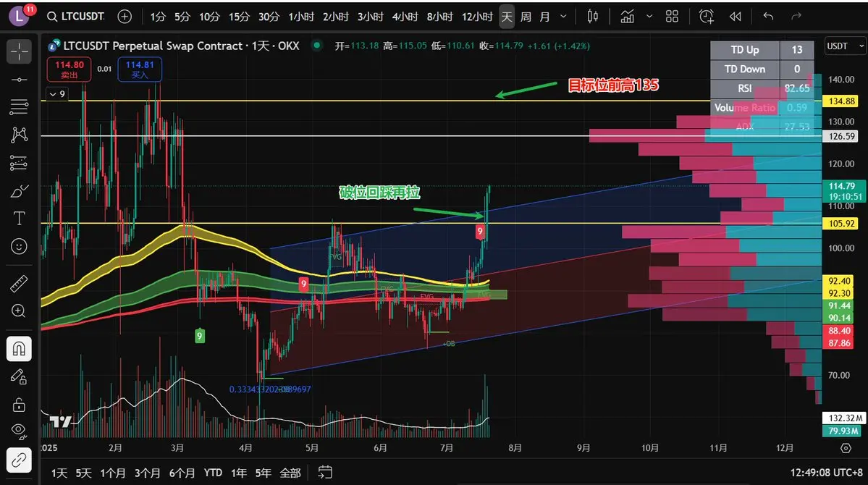Toggle stay in drawing mode
This screenshot has width=868, height=485.
pos(19,377)
